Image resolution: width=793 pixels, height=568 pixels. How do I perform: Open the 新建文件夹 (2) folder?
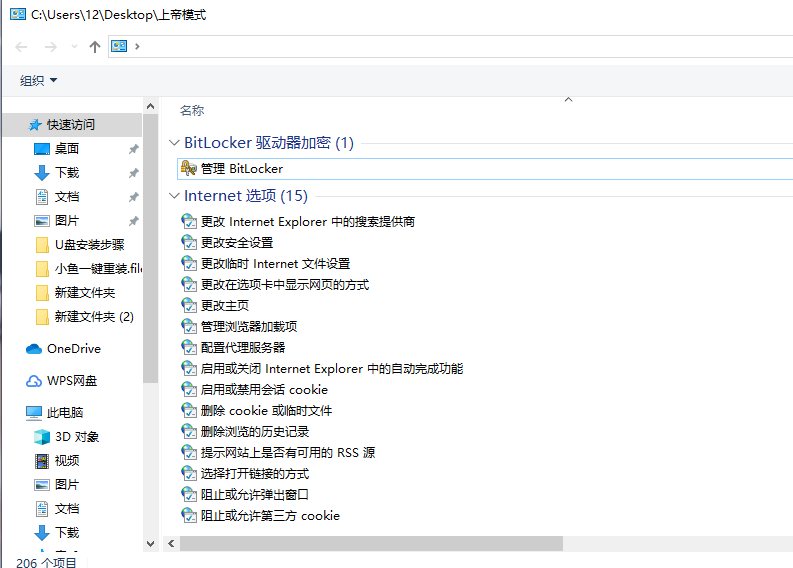tap(94, 317)
